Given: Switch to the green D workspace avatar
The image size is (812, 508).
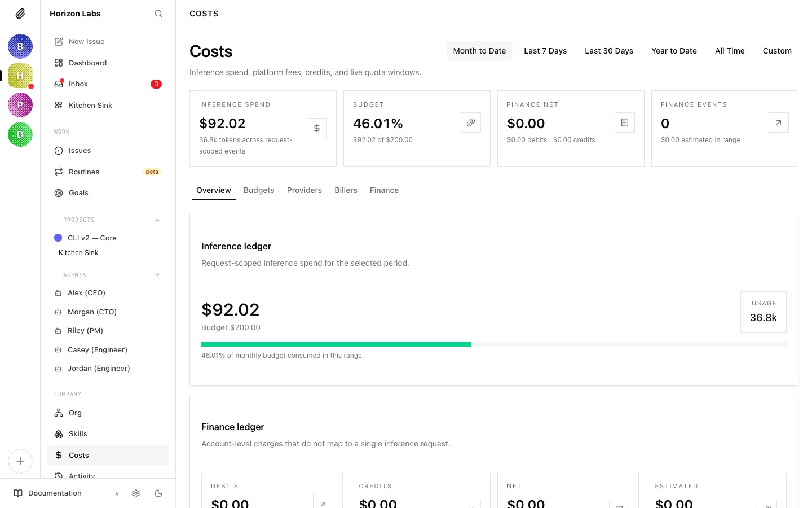Looking at the screenshot, I should click(x=20, y=134).
